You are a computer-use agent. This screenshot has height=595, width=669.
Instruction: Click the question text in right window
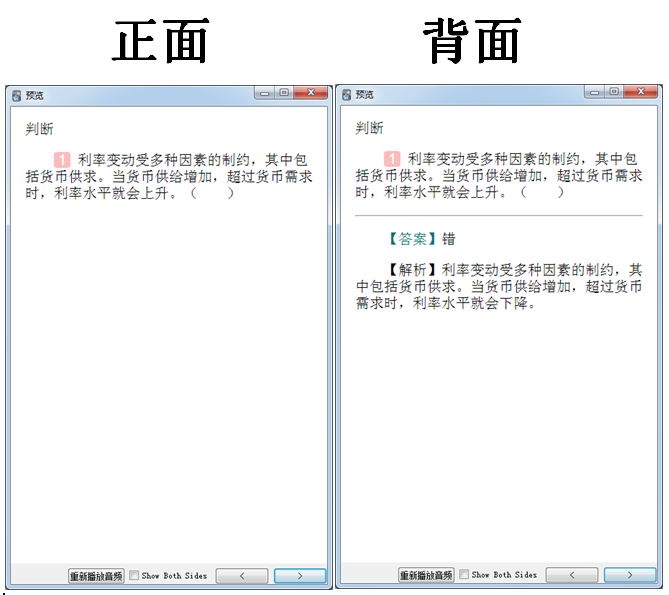[498, 176]
